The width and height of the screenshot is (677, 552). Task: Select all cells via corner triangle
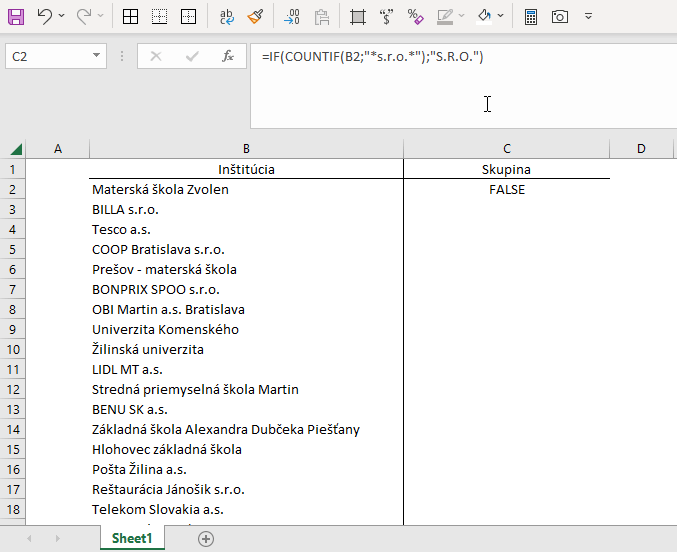point(16,149)
